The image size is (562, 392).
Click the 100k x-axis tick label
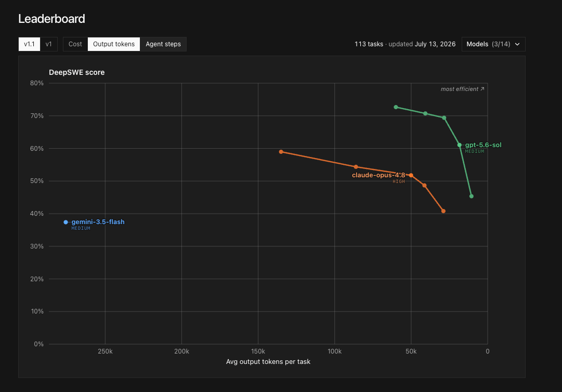pos(334,351)
